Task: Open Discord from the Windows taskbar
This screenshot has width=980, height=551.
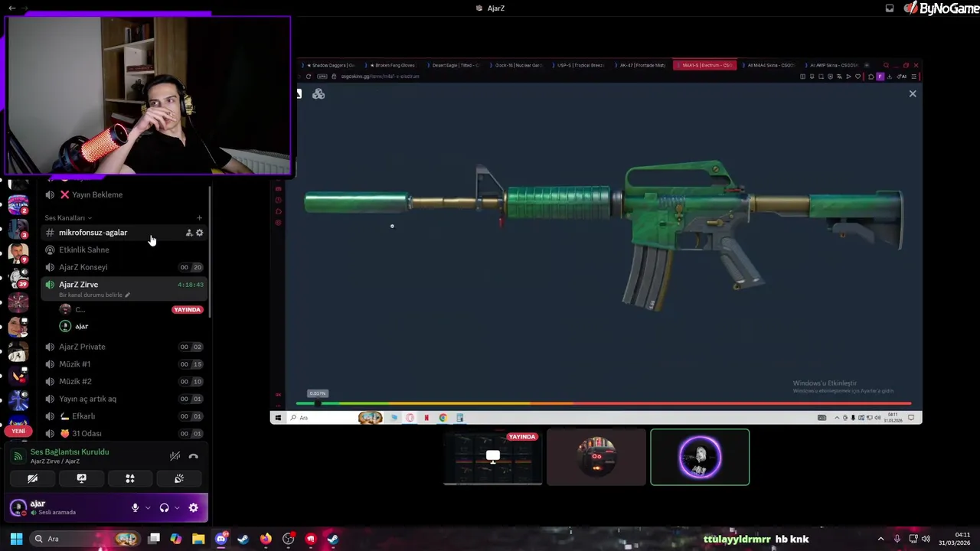Action: [221, 539]
